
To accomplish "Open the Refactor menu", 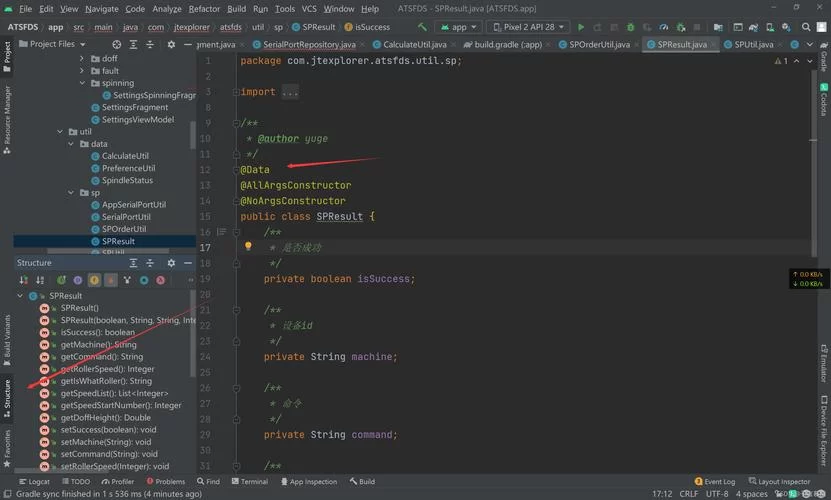I will point(204,8).
